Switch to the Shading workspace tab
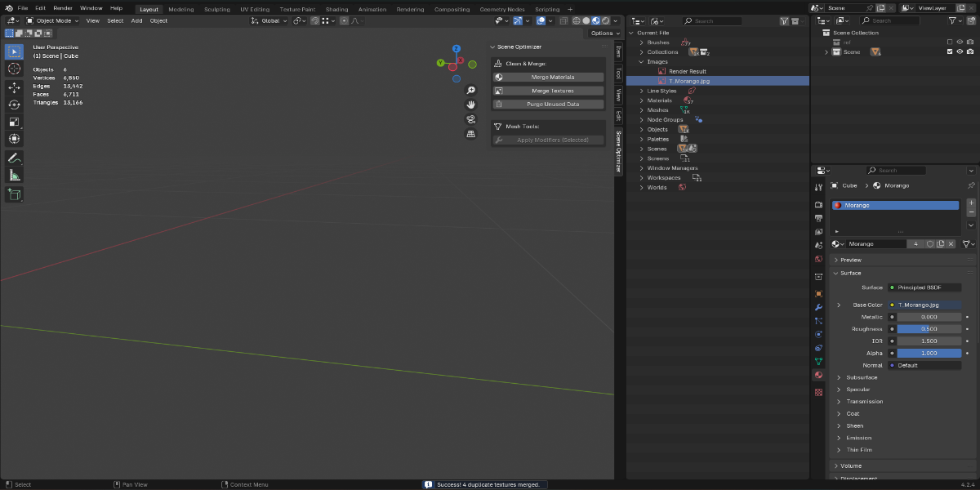 336,9
